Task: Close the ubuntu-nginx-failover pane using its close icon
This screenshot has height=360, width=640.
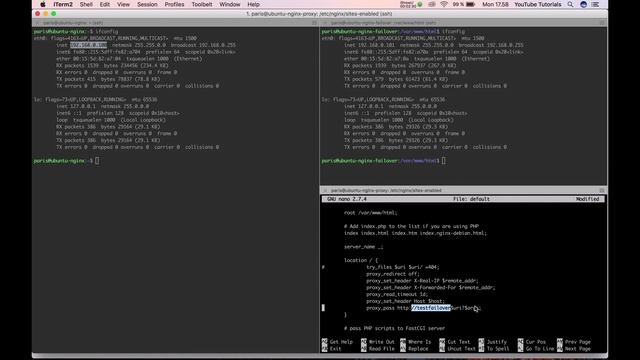Action: click(x=325, y=23)
